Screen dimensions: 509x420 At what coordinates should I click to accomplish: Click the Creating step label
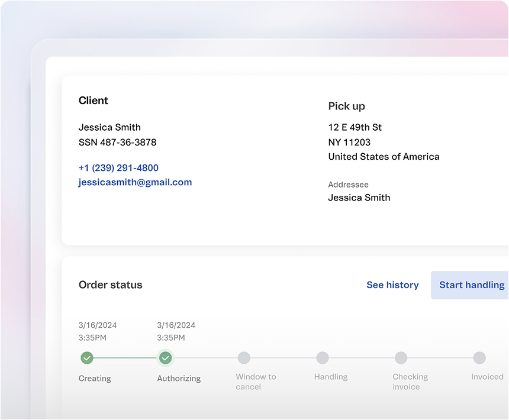click(x=95, y=378)
